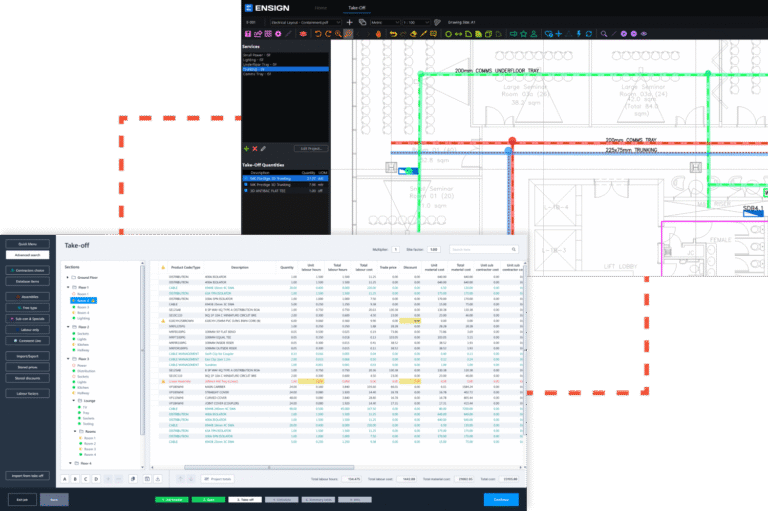Tick checkbox for second MK Prestige Trunking row
Screen dimensions: 768x511
pos(246,185)
